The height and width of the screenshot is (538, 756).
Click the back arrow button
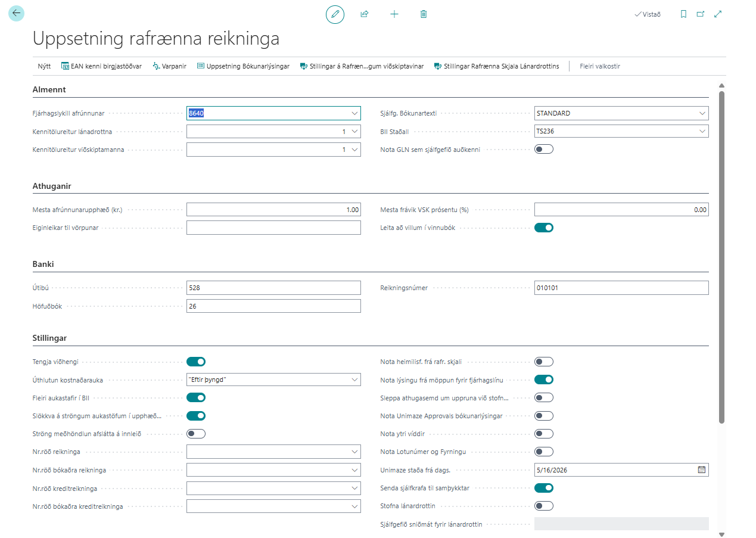pyautogui.click(x=16, y=13)
